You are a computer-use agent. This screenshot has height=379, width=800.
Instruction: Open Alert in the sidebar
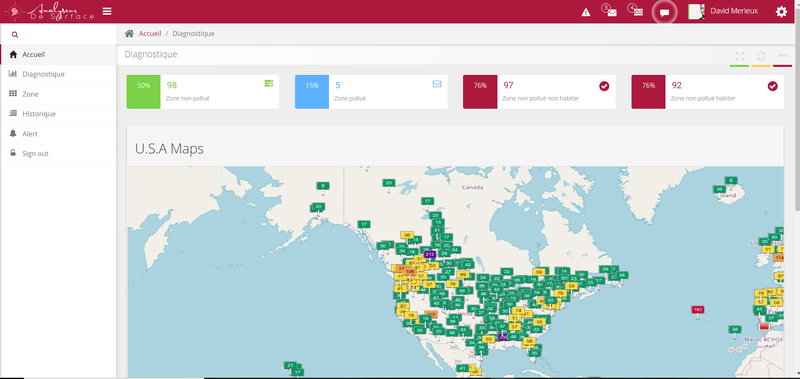(x=59, y=134)
